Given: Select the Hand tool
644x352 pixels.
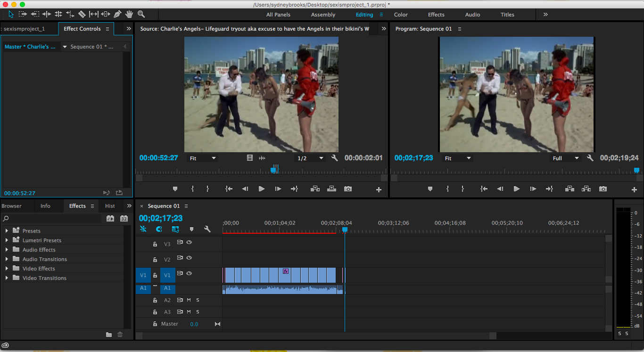Looking at the screenshot, I should click(x=129, y=14).
